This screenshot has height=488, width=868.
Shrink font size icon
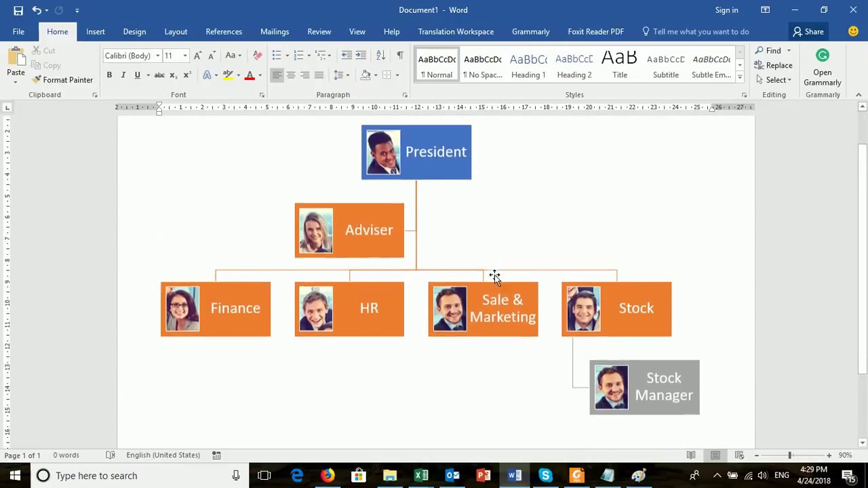(212, 56)
